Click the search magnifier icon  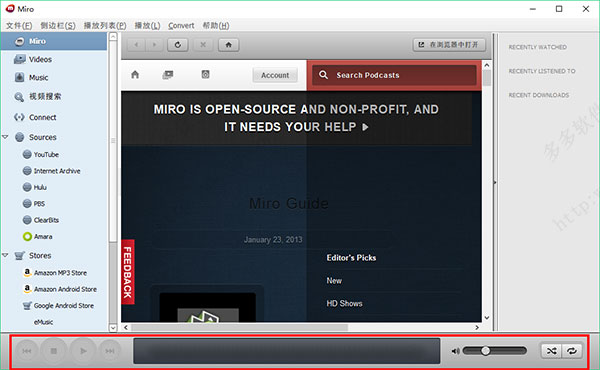pos(323,75)
